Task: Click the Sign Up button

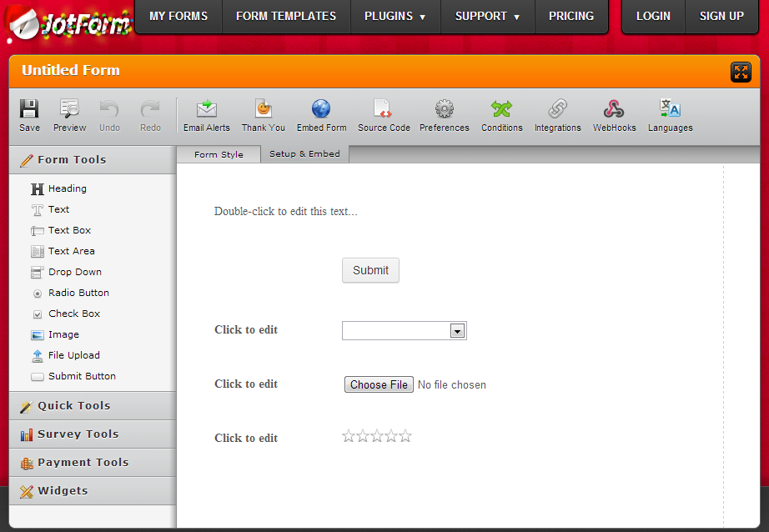Action: (x=721, y=16)
